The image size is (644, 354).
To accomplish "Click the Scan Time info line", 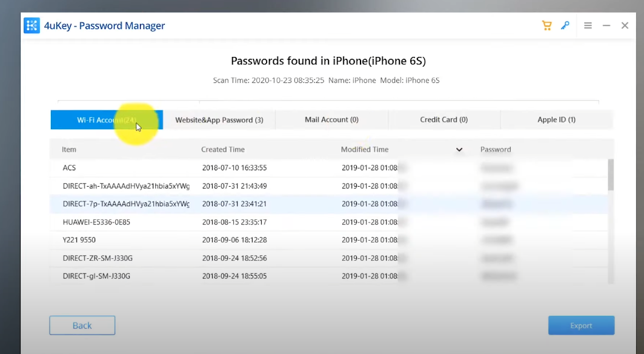I will [x=326, y=81].
